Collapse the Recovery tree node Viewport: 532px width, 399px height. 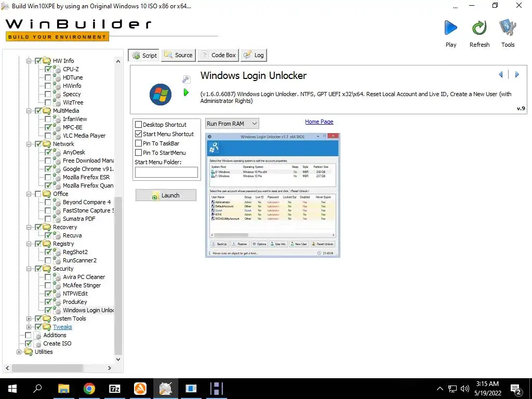click(x=29, y=228)
